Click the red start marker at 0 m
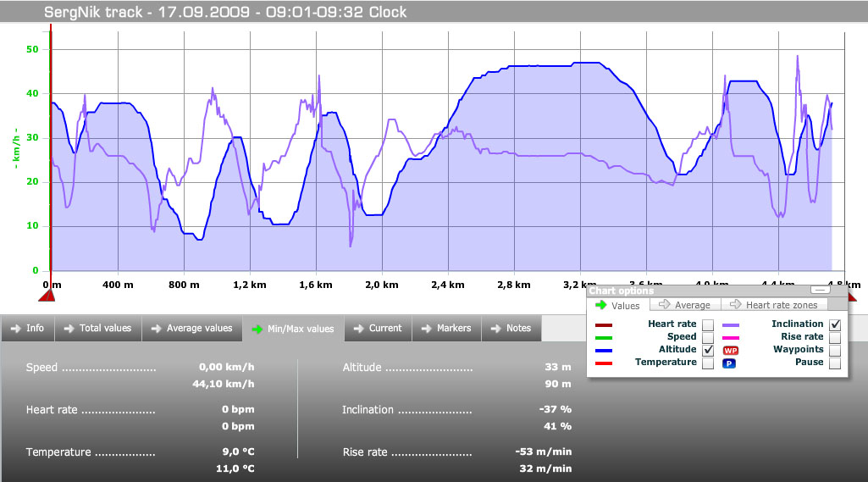868x482 pixels. [47, 296]
